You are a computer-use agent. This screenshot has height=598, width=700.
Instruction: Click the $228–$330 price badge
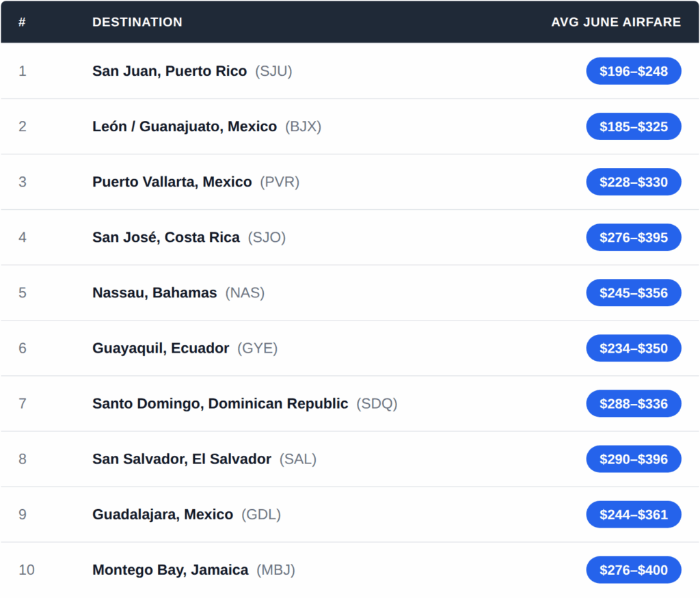pos(634,182)
